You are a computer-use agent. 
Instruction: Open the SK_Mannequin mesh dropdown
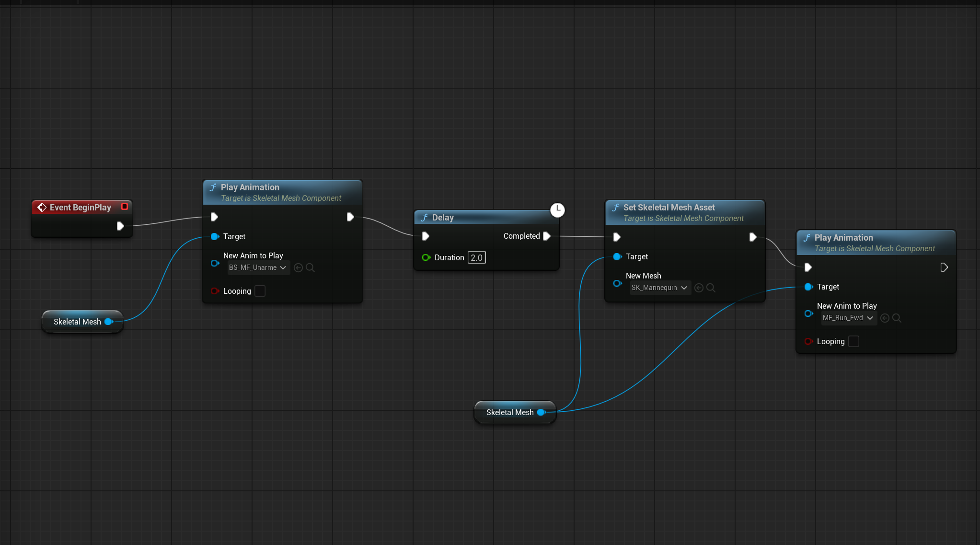659,288
